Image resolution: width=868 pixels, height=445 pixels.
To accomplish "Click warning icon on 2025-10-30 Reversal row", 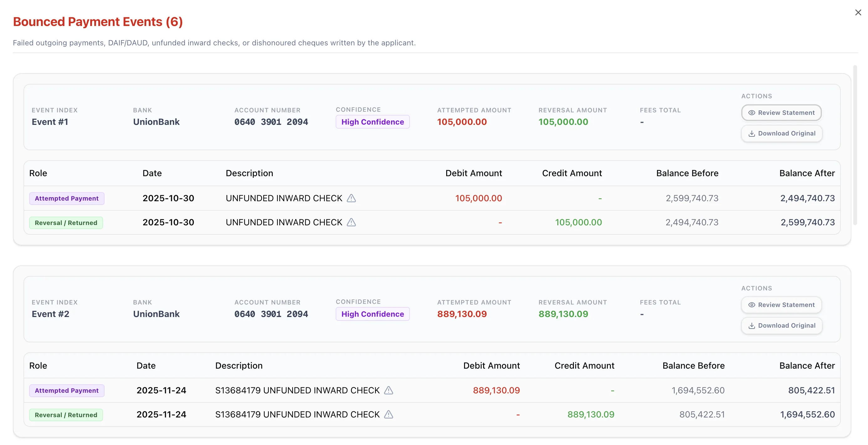I will pyautogui.click(x=351, y=222).
